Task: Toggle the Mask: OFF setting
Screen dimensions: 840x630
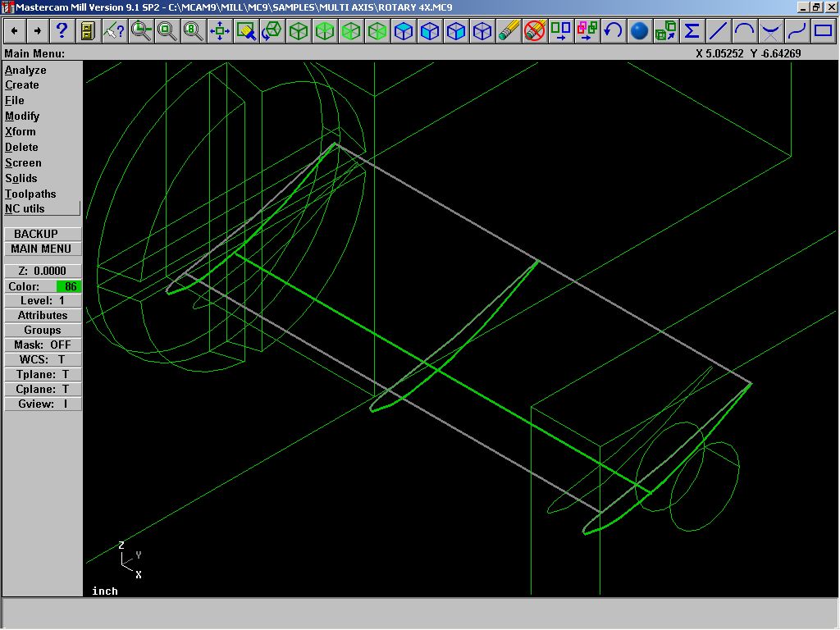Action: click(43, 345)
